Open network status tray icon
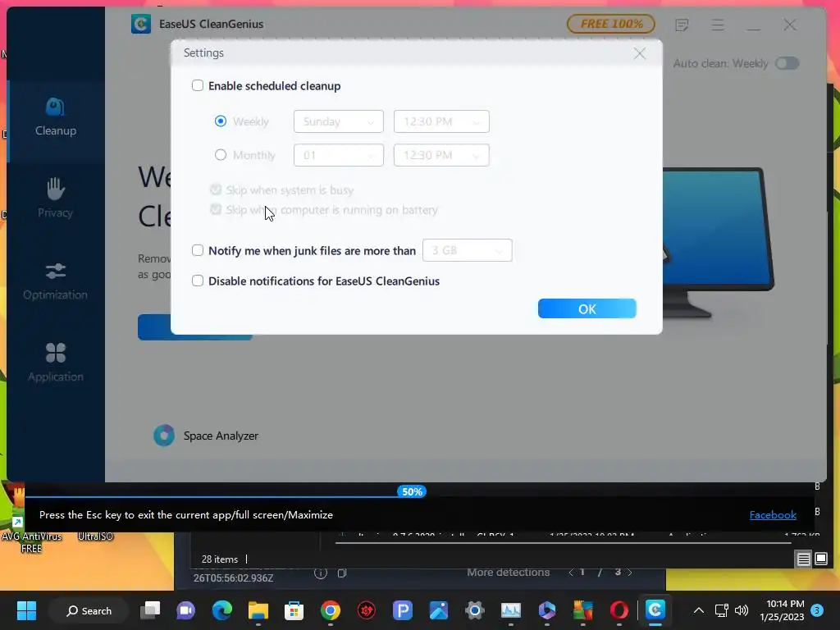 click(x=722, y=610)
